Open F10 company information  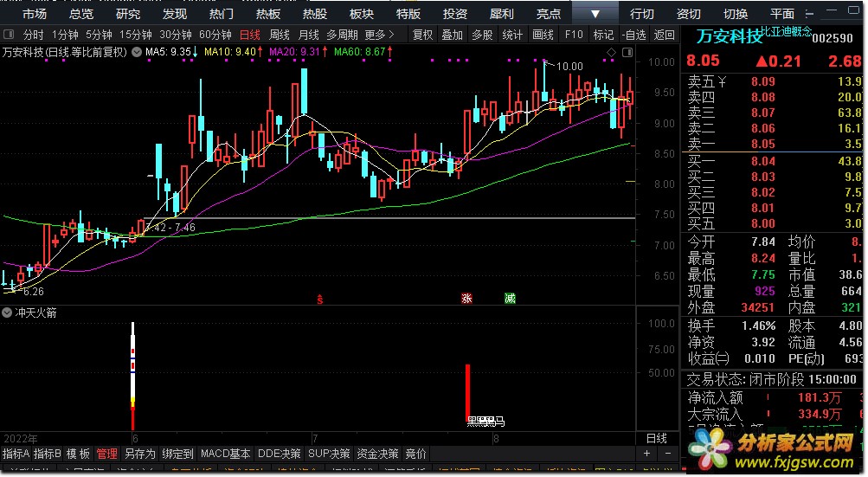coord(574,35)
